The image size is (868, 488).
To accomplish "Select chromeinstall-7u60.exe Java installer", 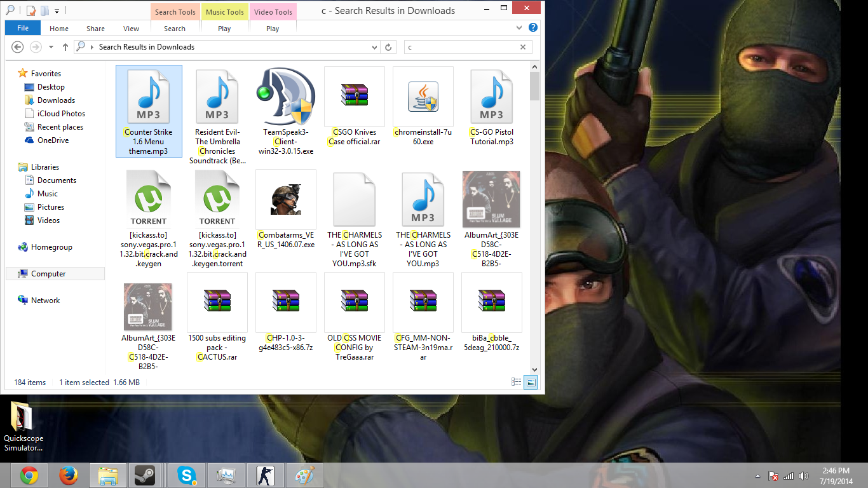I will [x=423, y=107].
